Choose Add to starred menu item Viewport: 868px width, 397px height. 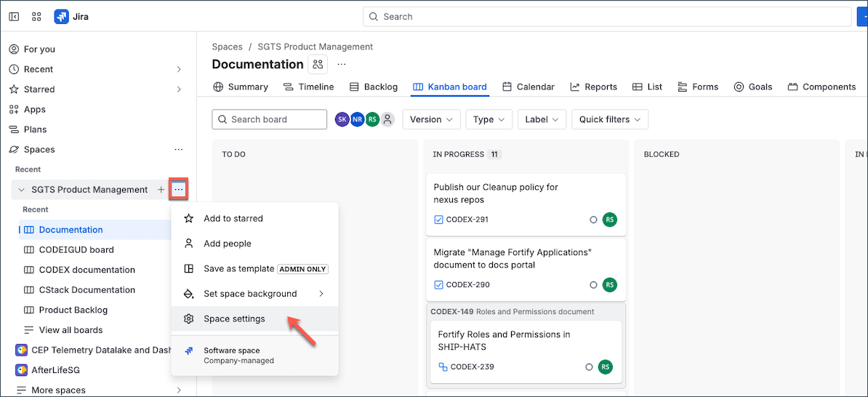tap(254, 219)
